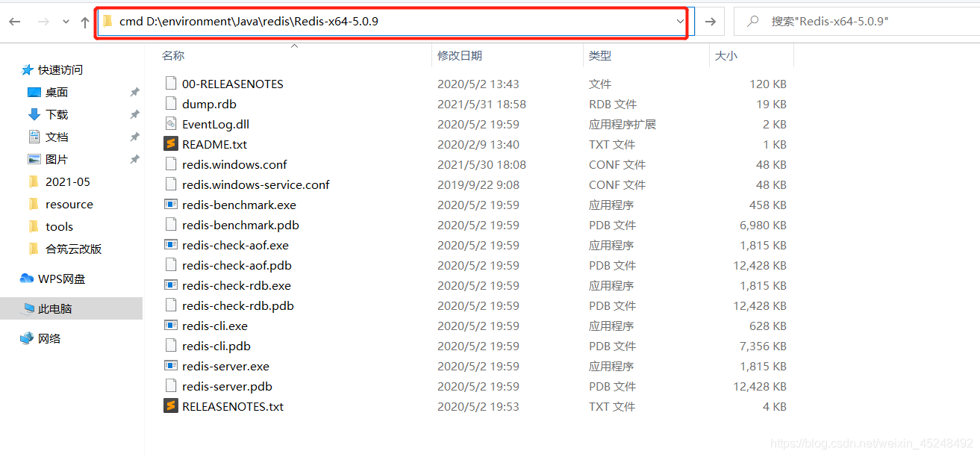Select WPS网盘 in navigation pane
The width and height of the screenshot is (980, 457).
[62, 279]
